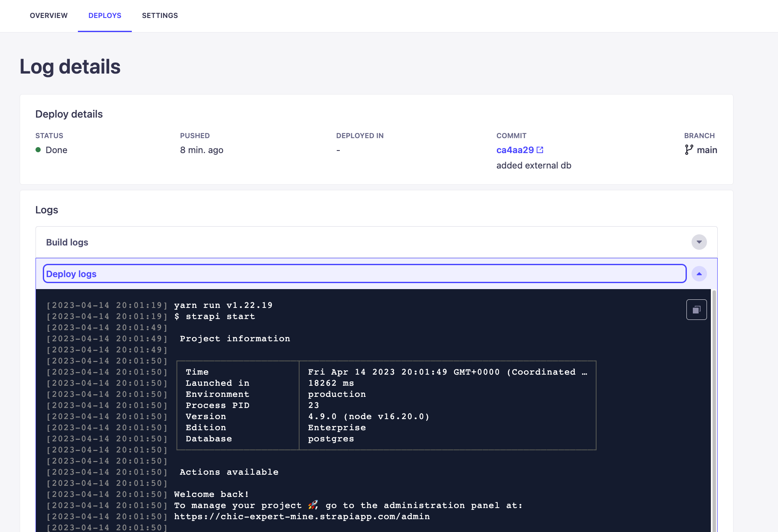Click the main branch label
778x532 pixels.
tap(707, 150)
